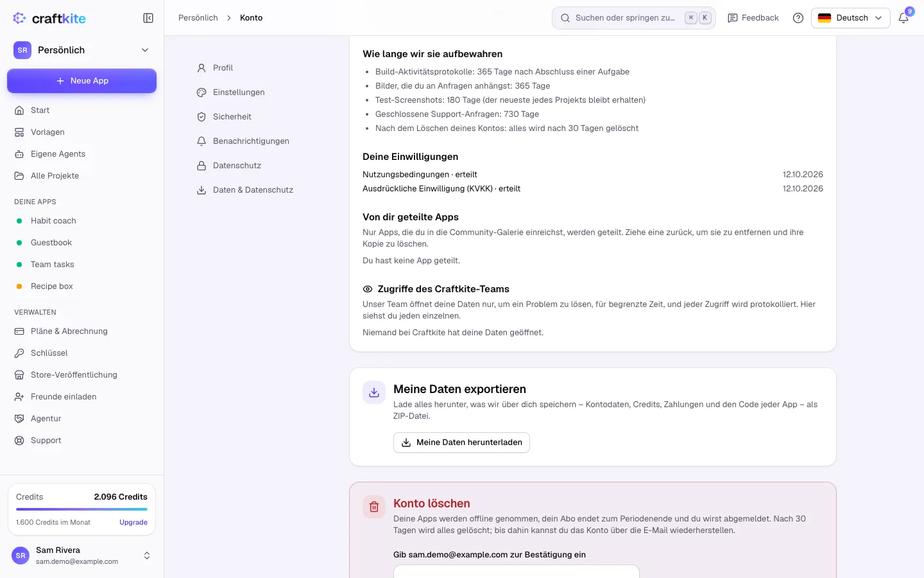Click the Einstellungen palette icon

tap(201, 92)
